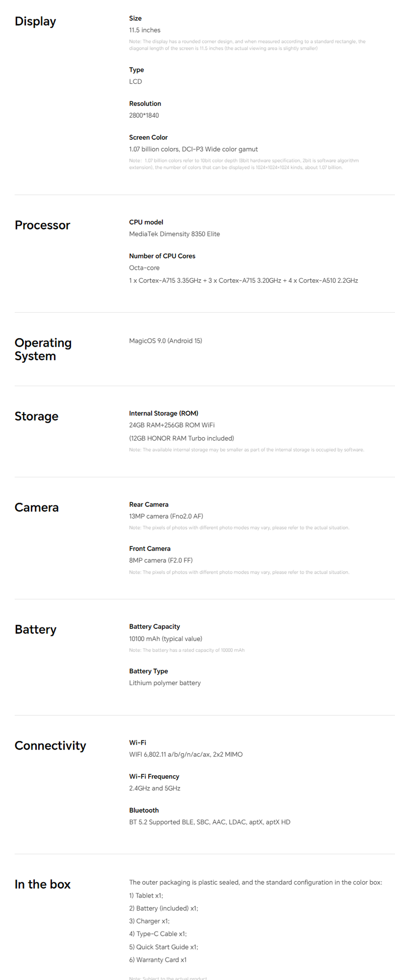The height and width of the screenshot is (980, 395).
Task: Click the Battery section heading
Action: pos(36,629)
